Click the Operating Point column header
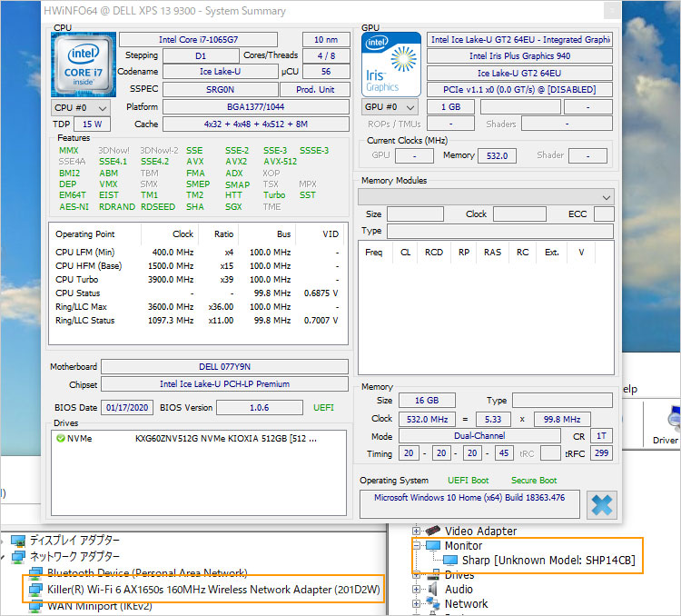The height and width of the screenshot is (616, 681). point(95,233)
